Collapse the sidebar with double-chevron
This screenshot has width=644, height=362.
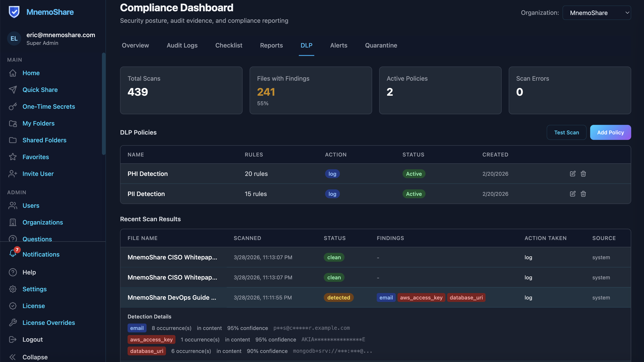coord(13,357)
